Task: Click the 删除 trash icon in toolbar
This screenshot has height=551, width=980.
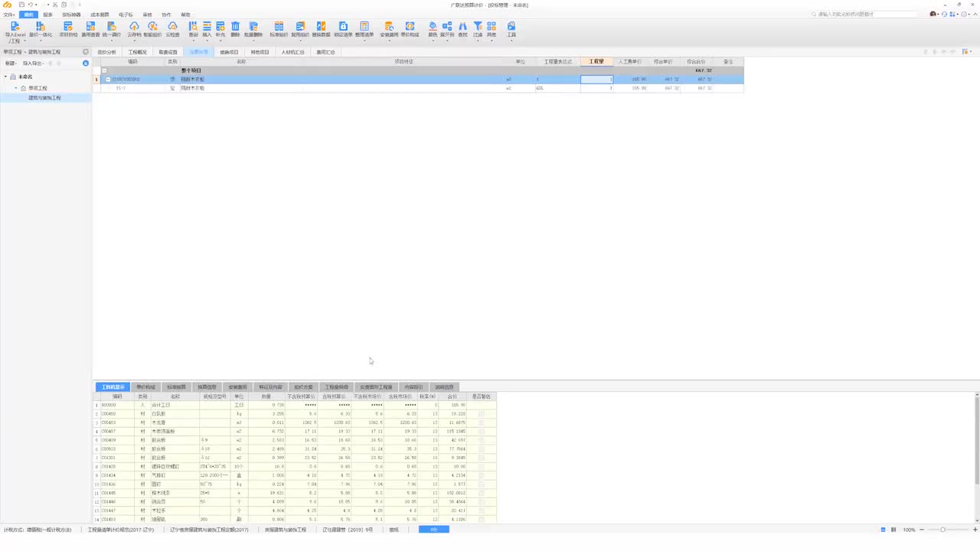Action: [x=235, y=30]
